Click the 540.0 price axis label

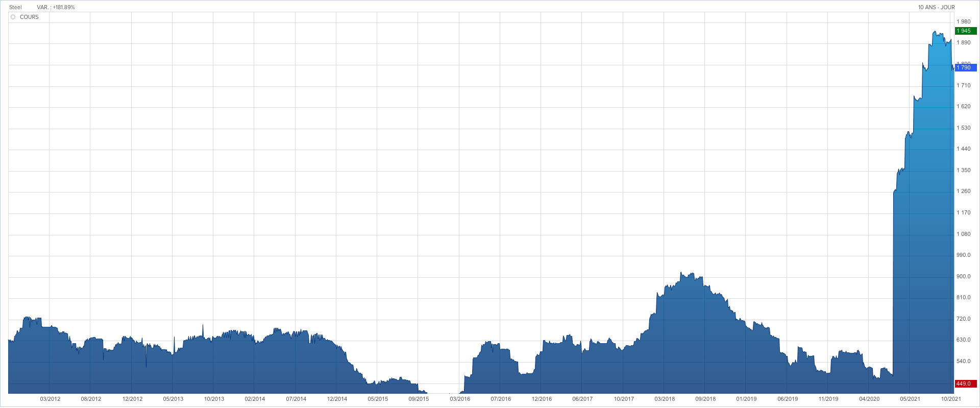tap(964, 361)
